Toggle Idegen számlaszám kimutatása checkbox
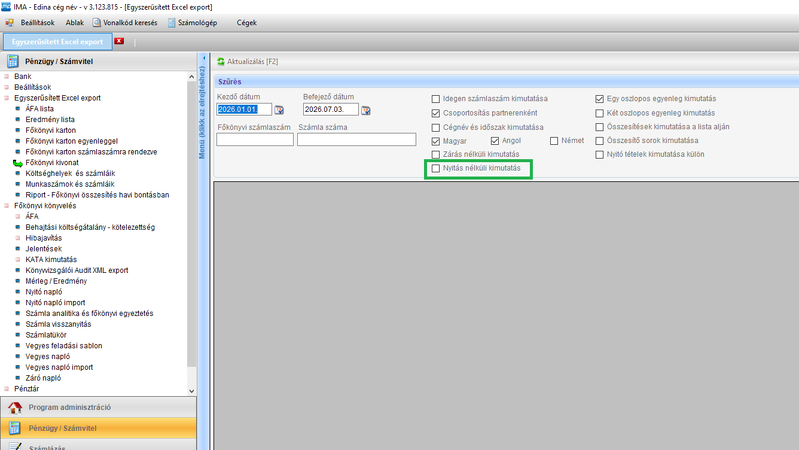 pyautogui.click(x=436, y=99)
